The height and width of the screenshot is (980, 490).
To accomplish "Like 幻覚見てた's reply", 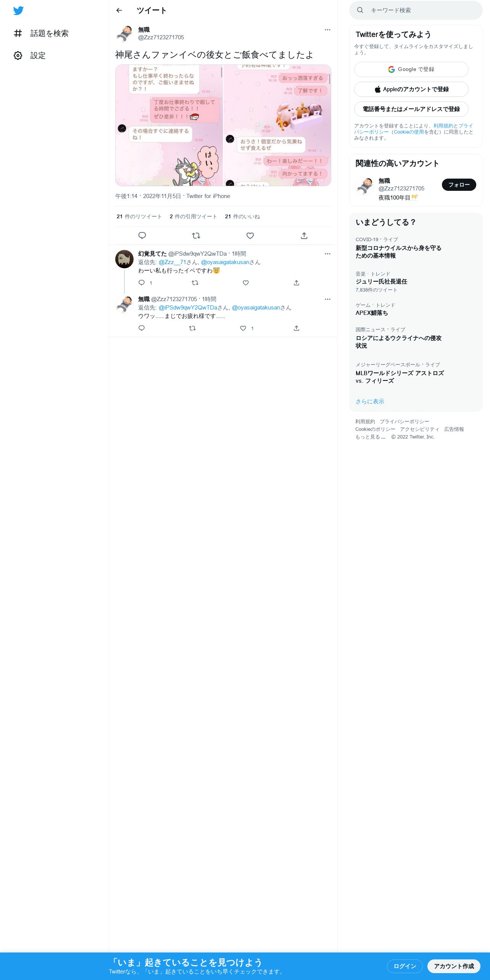I will pos(246,283).
